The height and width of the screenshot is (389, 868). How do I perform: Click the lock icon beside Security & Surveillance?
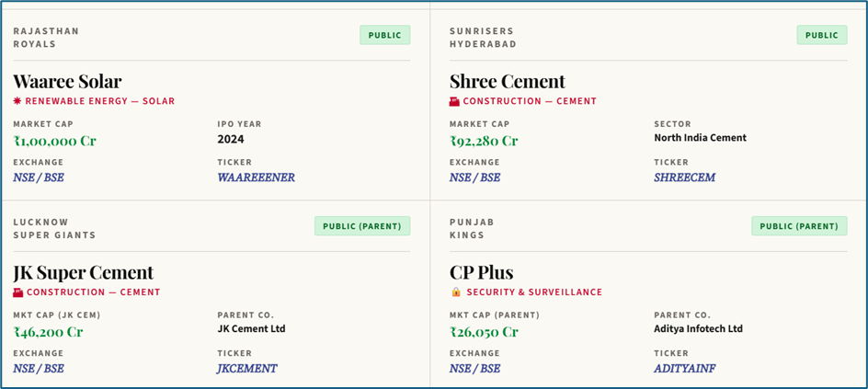455,292
